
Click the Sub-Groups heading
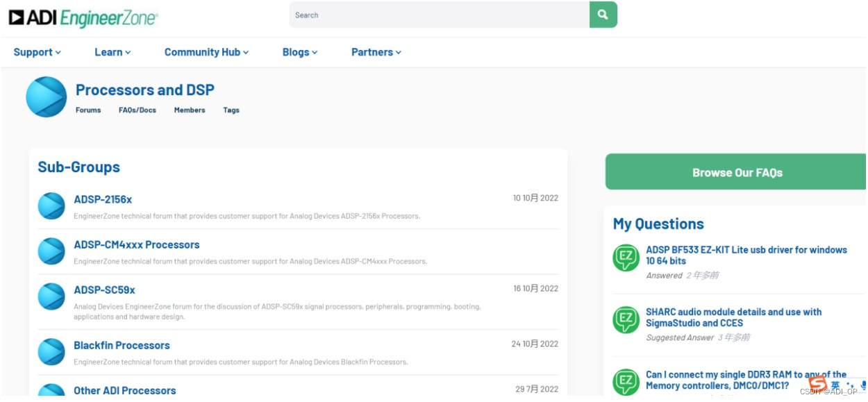pos(78,167)
